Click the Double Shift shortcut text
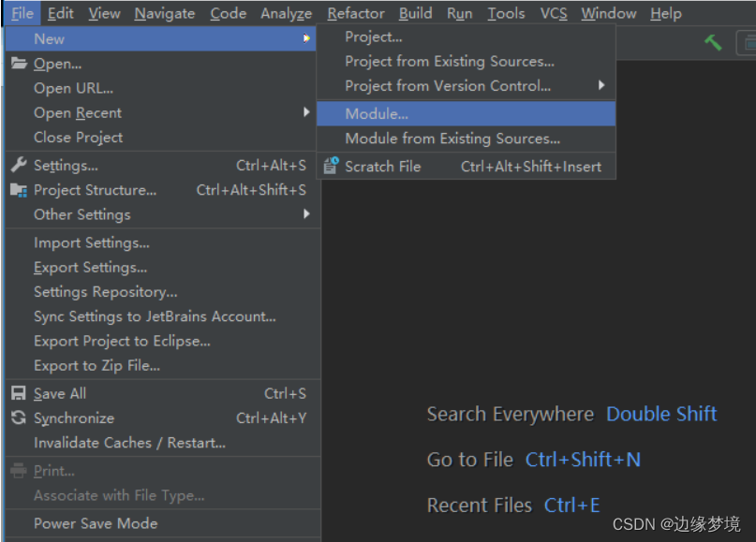The height and width of the screenshot is (542, 756). click(x=661, y=414)
